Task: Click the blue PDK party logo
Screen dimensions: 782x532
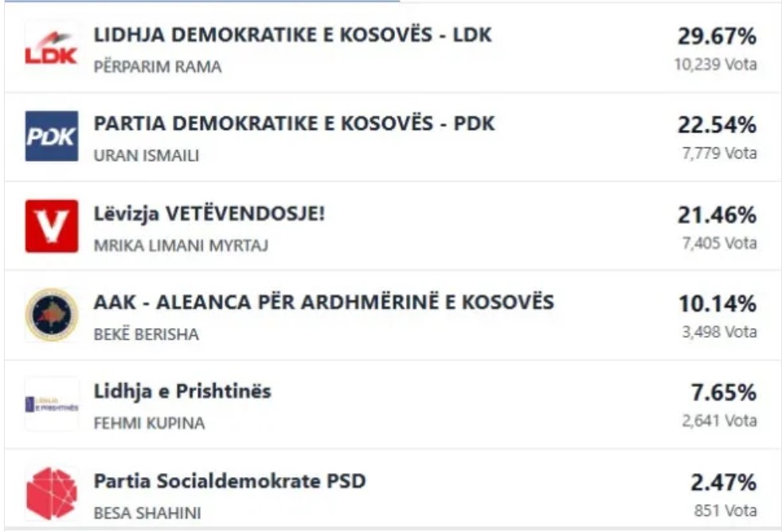Action: (x=51, y=136)
